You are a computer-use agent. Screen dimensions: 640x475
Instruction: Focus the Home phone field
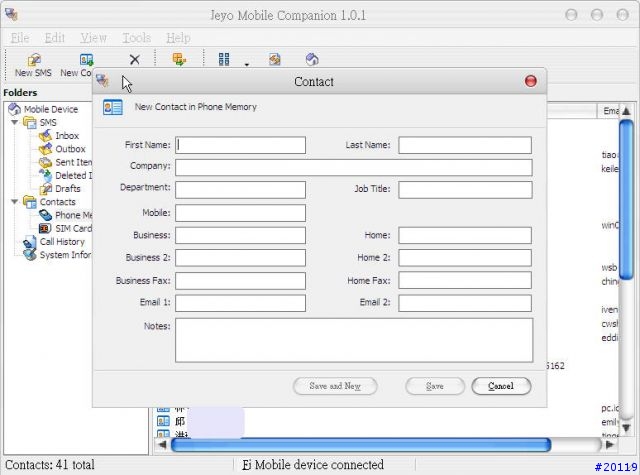(x=465, y=235)
